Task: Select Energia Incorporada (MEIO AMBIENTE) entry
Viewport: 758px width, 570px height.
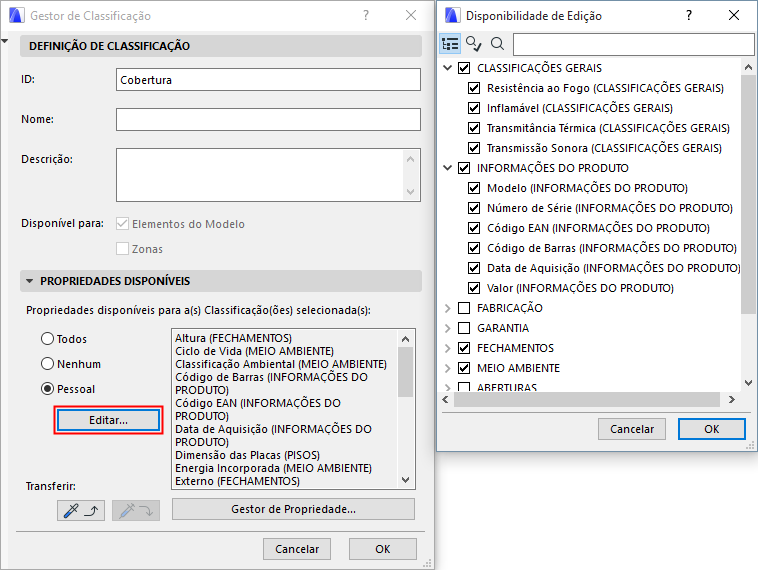Action: point(273,468)
